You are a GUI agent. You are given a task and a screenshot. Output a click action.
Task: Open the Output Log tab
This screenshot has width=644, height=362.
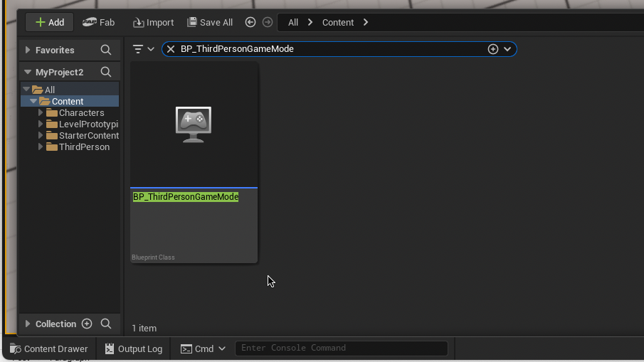coord(134,348)
